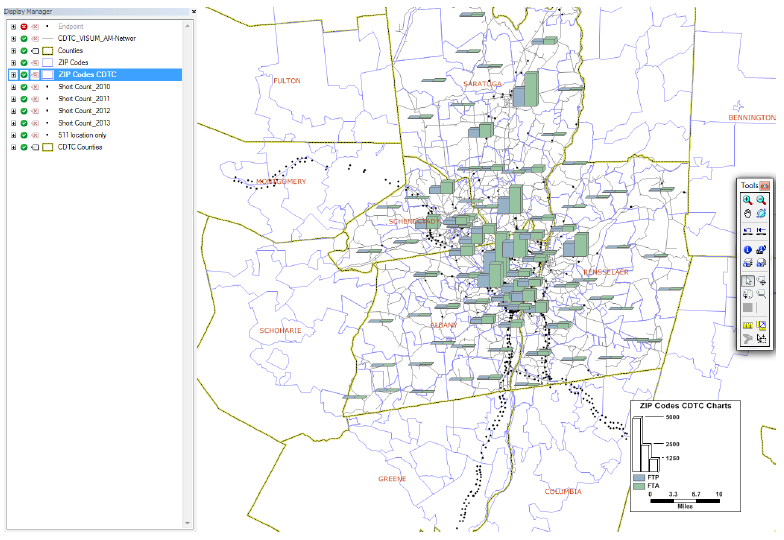Select the Zoom Out magnifier tool

point(761,200)
